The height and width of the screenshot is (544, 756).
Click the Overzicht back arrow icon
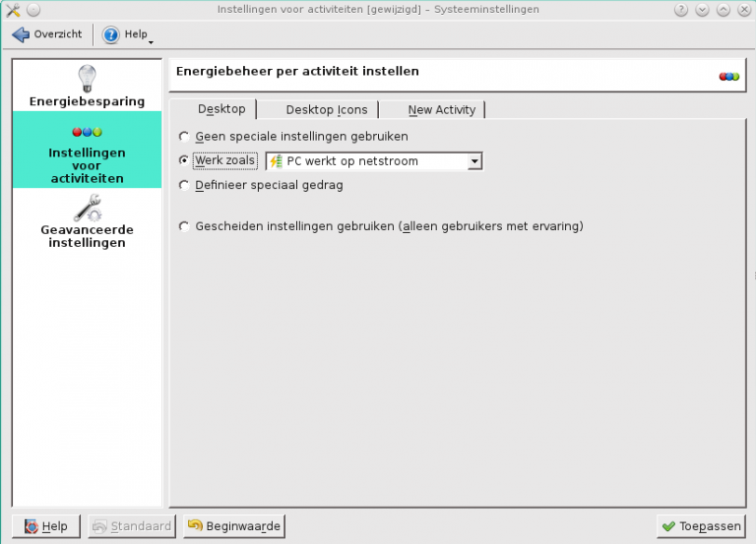coord(21,34)
